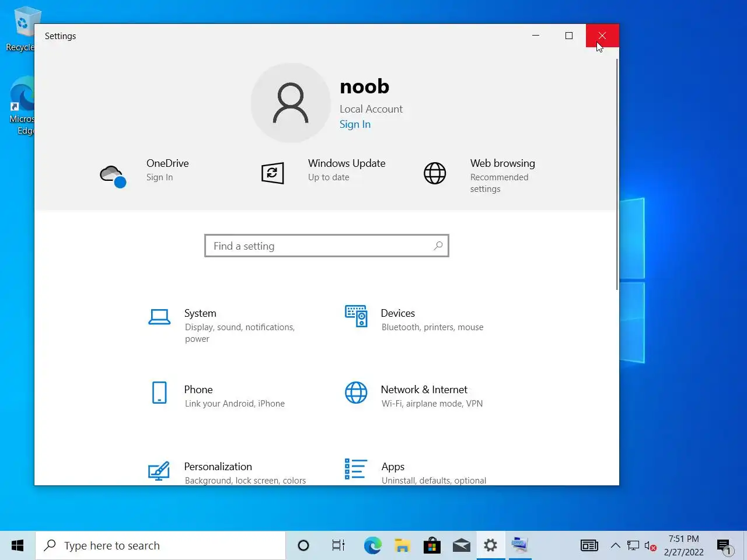Open the Network & Internet globe icon
Image resolution: width=747 pixels, height=560 pixels.
tap(356, 393)
